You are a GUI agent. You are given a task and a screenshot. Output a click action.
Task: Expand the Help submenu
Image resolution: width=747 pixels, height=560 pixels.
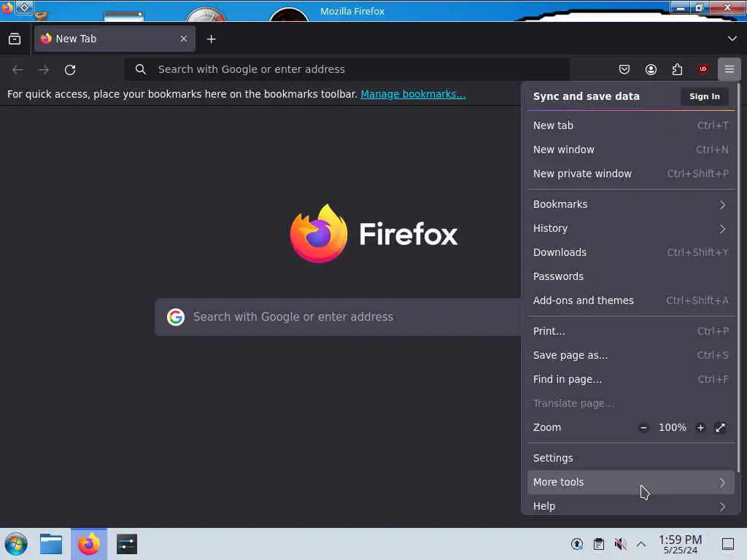[631, 506]
